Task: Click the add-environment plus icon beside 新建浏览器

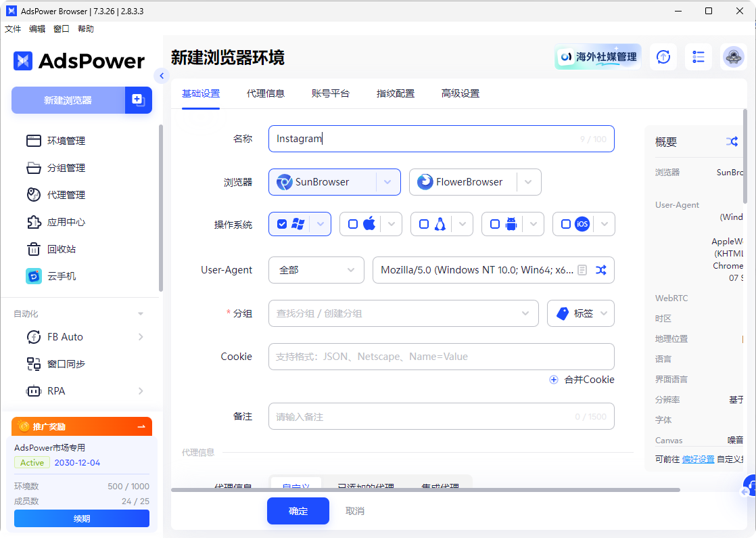Action: pos(138,99)
